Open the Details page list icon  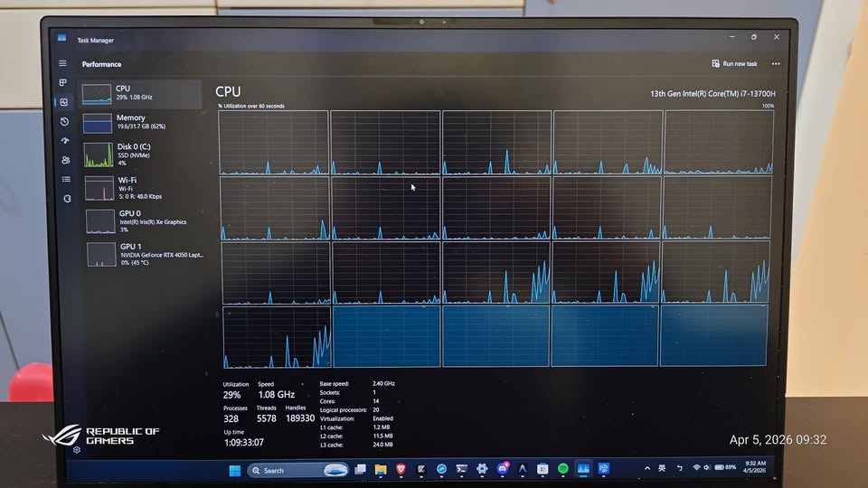tap(66, 179)
